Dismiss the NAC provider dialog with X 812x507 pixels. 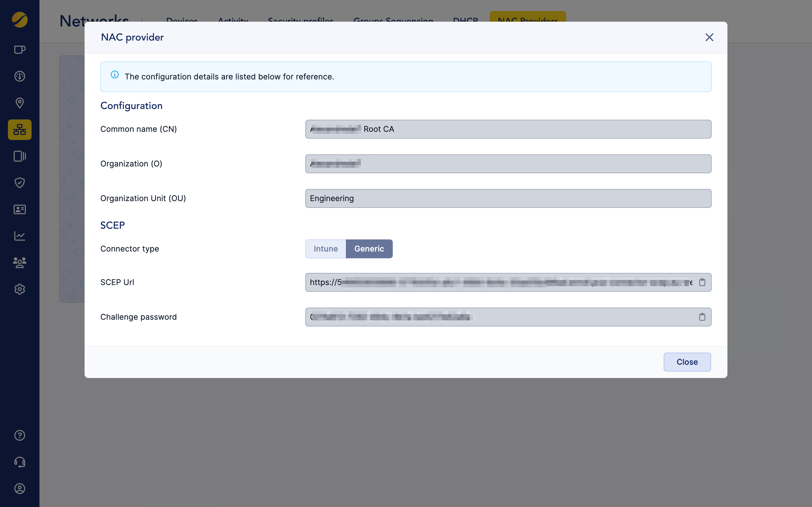pyautogui.click(x=709, y=37)
